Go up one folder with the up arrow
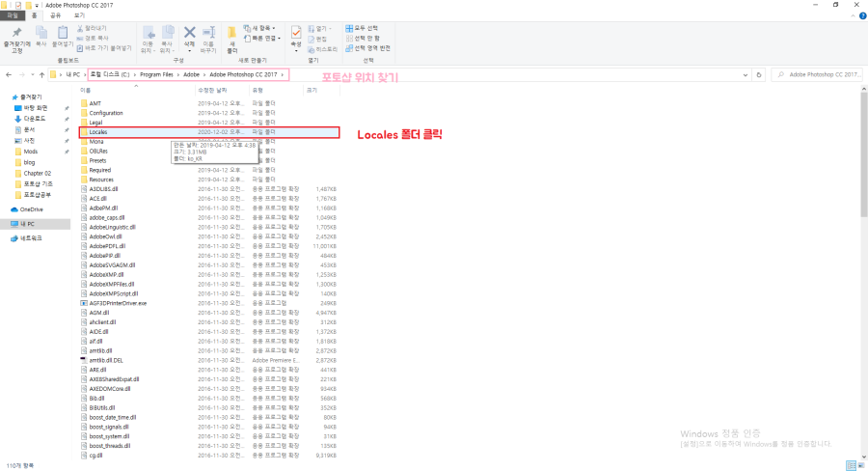Screen dimensions: 868x471 pyautogui.click(x=42, y=75)
